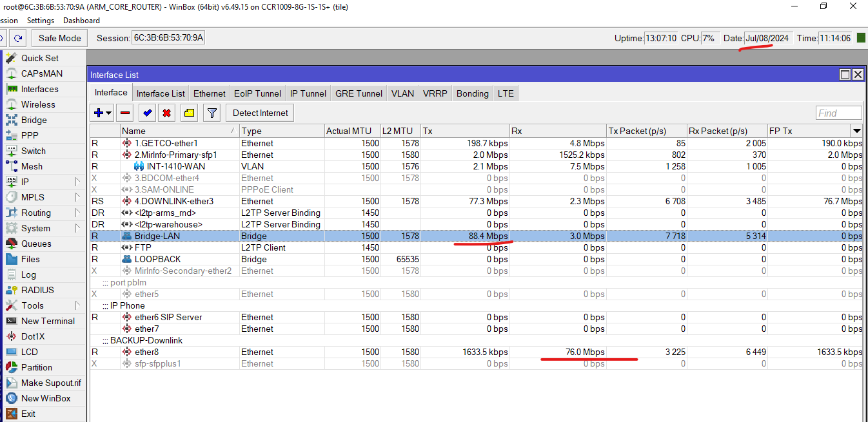
Task: Click the yellow Comment note icon
Action: coord(189,113)
